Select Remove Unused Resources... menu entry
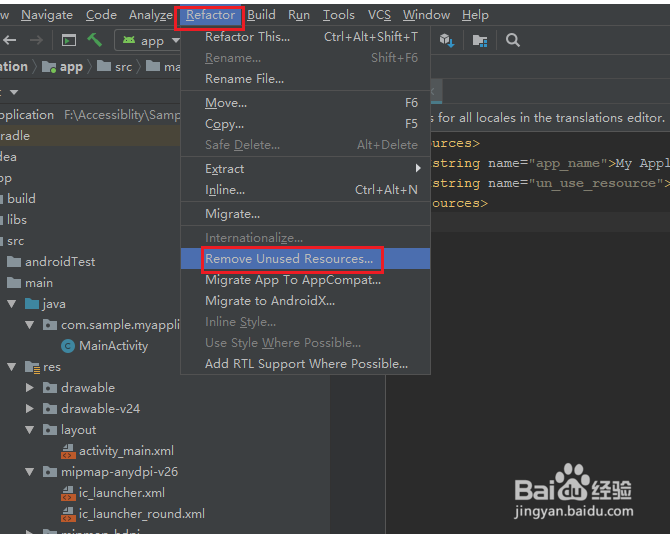Screen dimensions: 670x534 pos(305,258)
